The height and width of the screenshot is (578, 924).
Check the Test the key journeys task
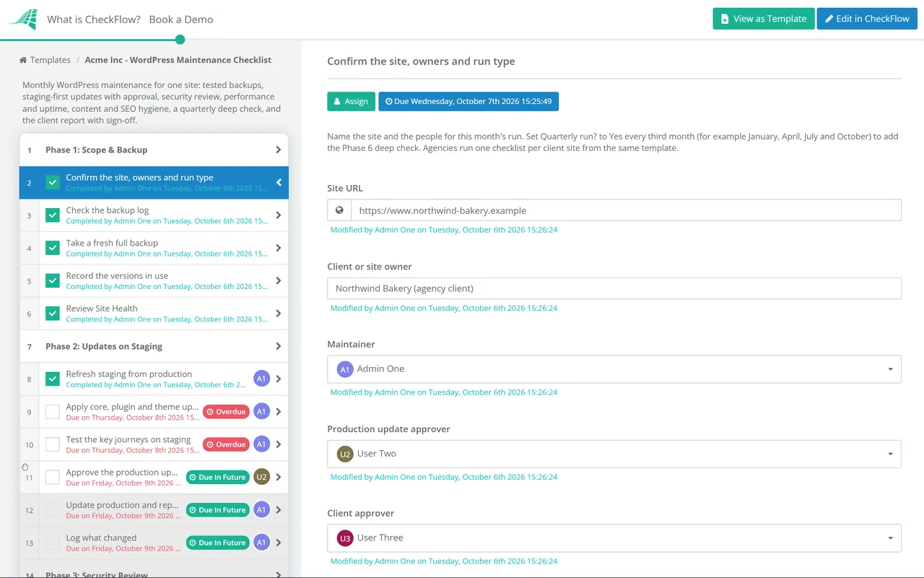53,444
